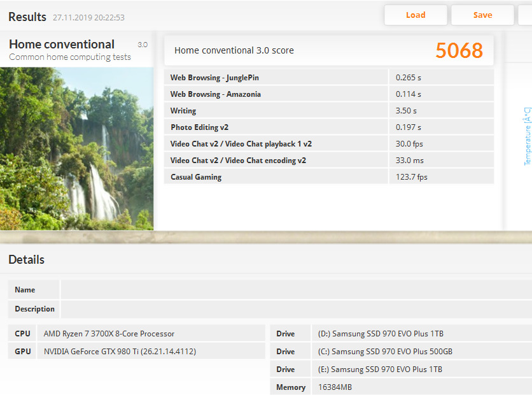532x395 pixels.
Task: Click the Load button
Action: [x=415, y=15]
